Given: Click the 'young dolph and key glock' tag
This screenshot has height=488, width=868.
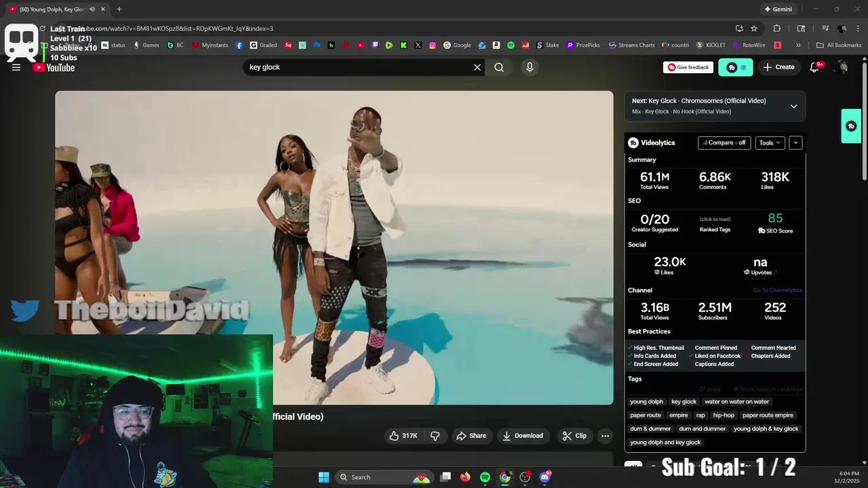Looking at the screenshot, I should point(665,443).
